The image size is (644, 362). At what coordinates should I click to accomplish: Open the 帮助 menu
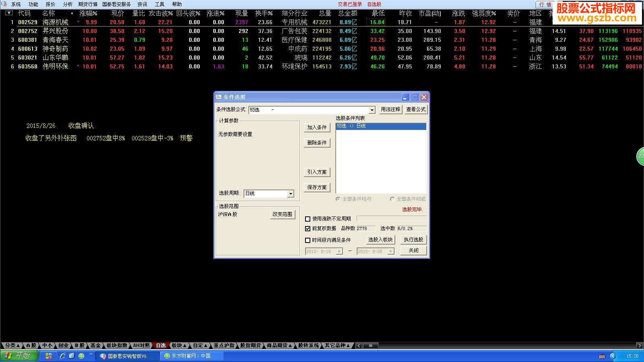[x=177, y=4]
